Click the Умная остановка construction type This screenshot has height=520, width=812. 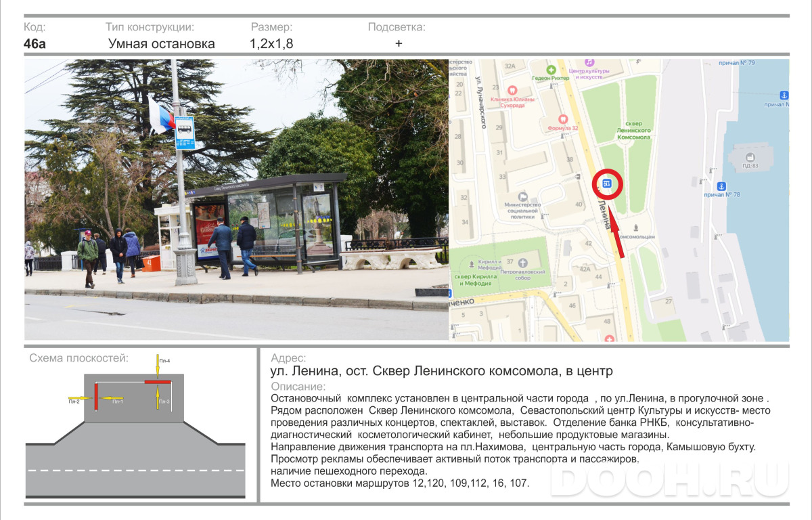(162, 44)
